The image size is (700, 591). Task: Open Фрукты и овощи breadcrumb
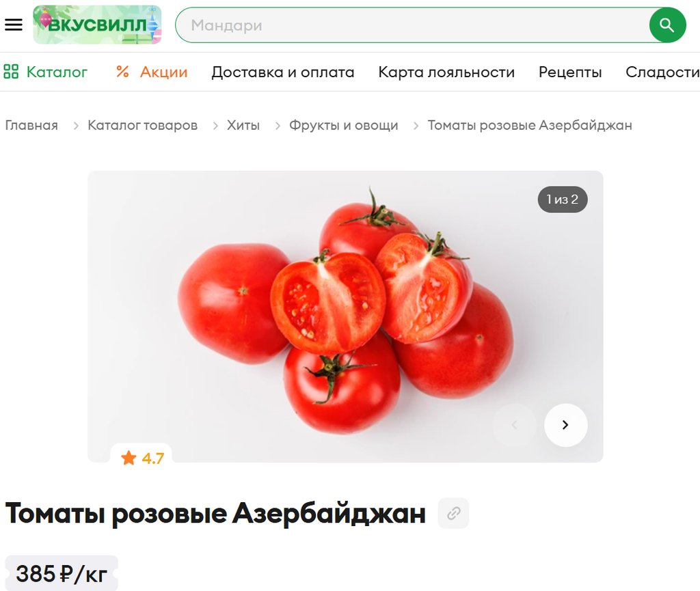tap(343, 125)
